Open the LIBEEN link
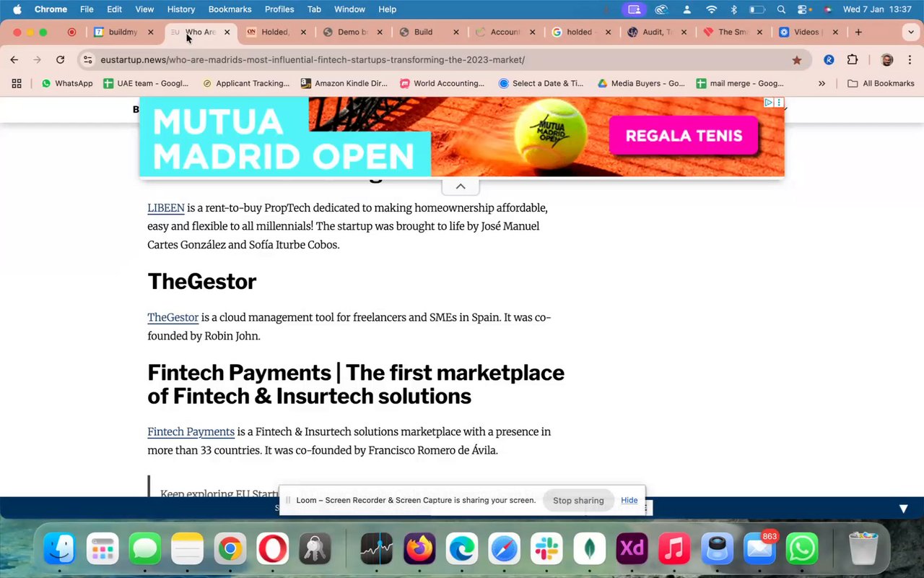The height and width of the screenshot is (578, 924). [x=166, y=208]
